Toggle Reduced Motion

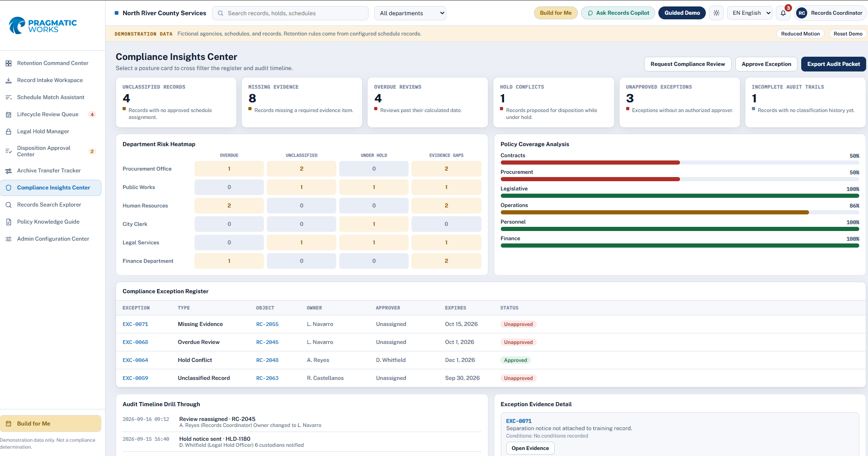[x=800, y=34]
